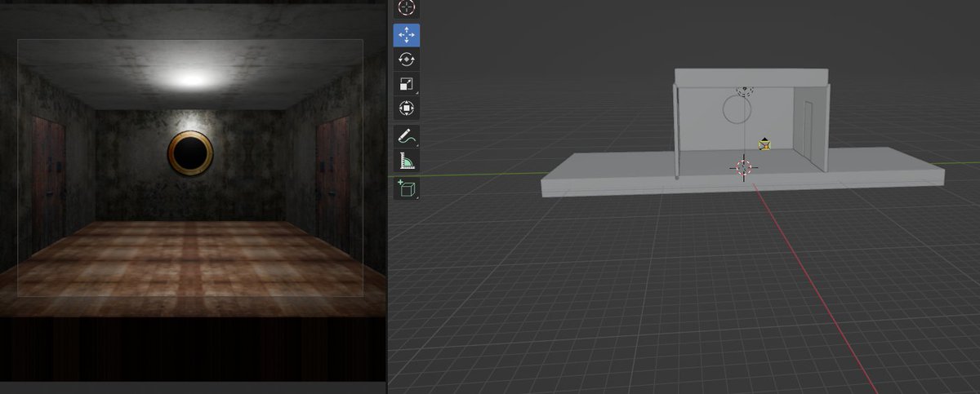Image resolution: width=980 pixels, height=394 pixels.
Task: Select the Annotate pencil tool
Action: point(406,137)
